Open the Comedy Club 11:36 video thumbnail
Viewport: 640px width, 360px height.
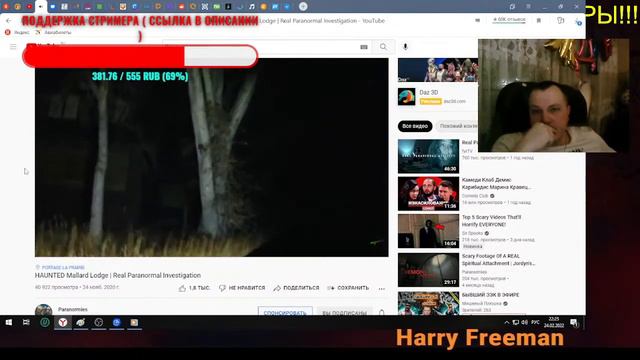coord(428,193)
